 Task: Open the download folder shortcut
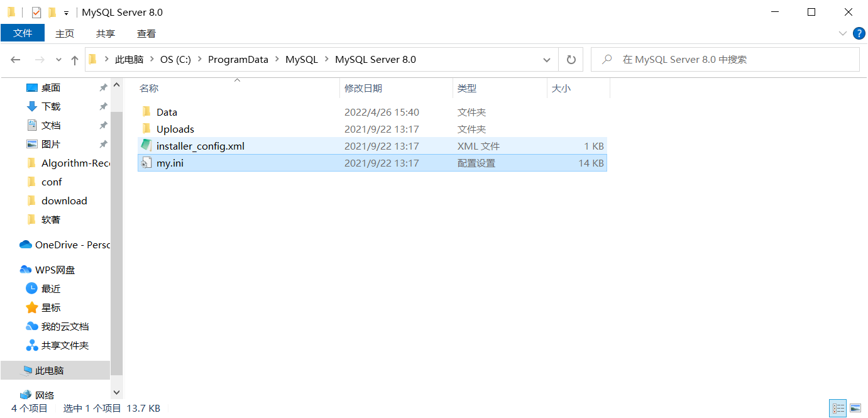tap(64, 201)
